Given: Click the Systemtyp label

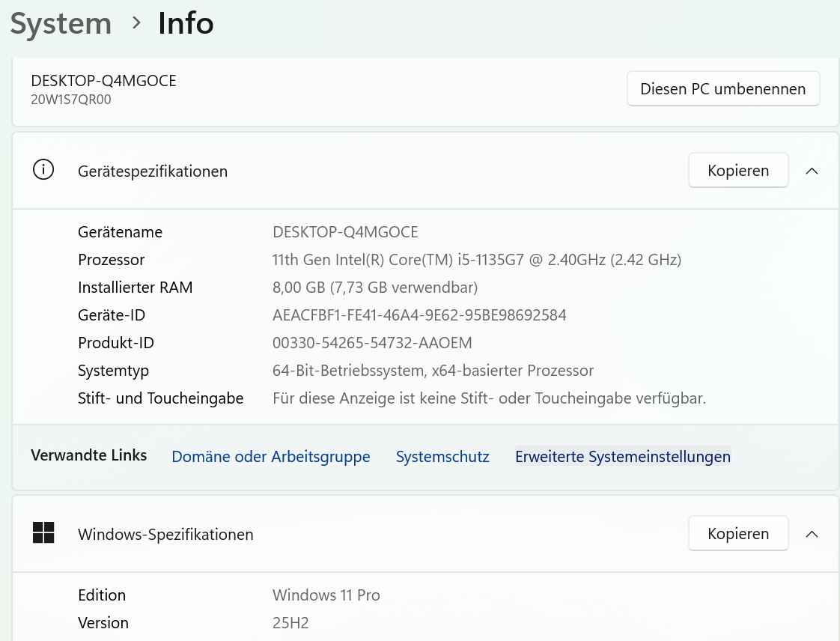Looking at the screenshot, I should point(114,371).
